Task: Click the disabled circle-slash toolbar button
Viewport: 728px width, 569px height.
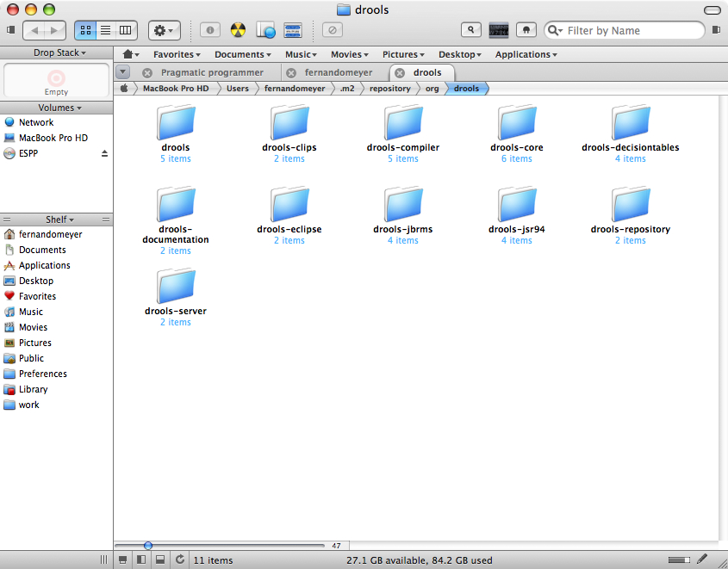Action: (x=333, y=30)
